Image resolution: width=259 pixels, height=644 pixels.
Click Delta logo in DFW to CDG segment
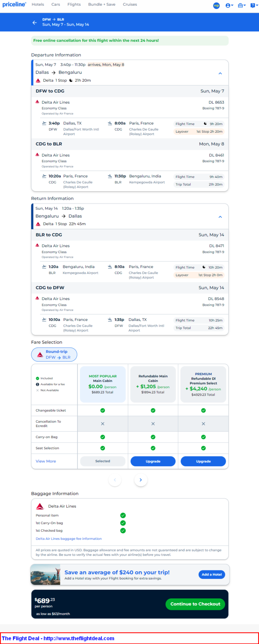(x=37, y=102)
